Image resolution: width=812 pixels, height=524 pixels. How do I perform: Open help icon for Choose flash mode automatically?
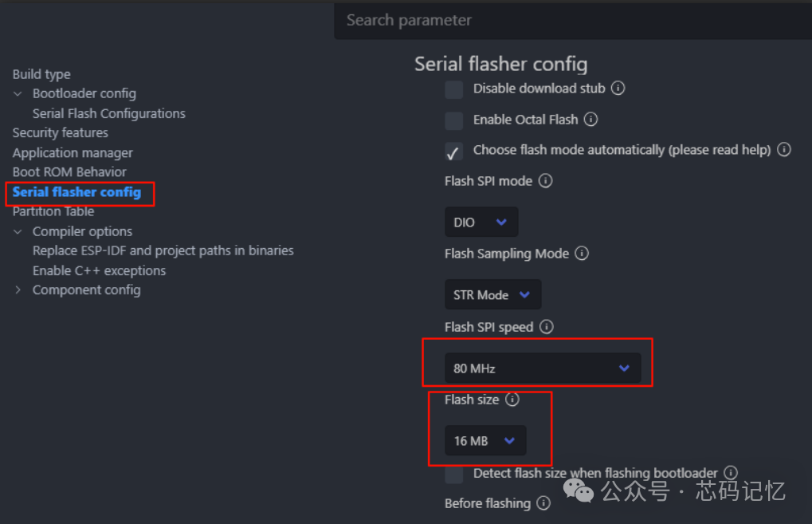(x=784, y=150)
